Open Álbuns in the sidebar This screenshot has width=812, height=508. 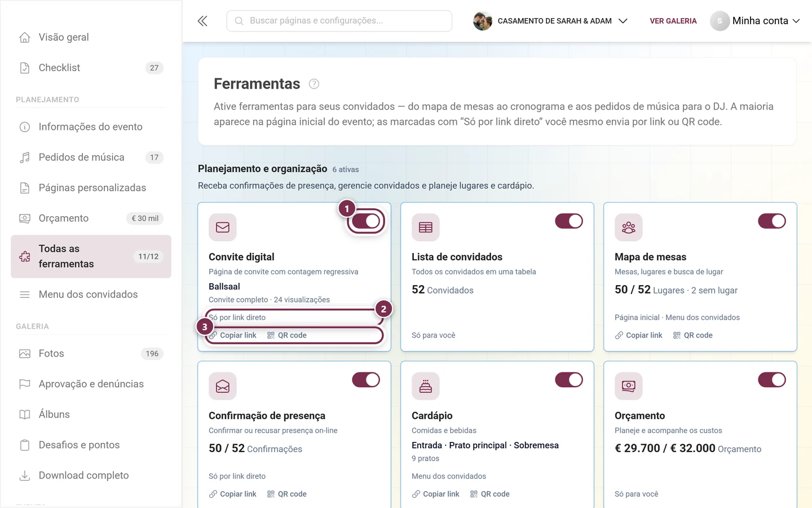(x=91, y=415)
